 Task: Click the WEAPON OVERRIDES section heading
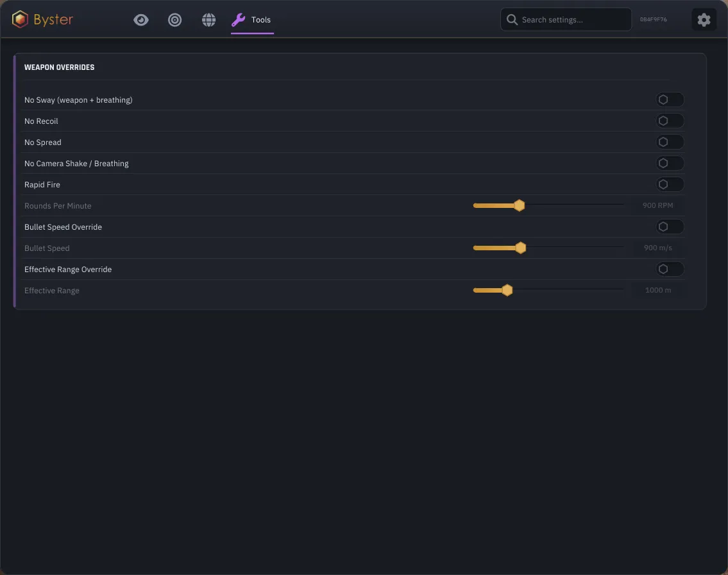click(60, 67)
